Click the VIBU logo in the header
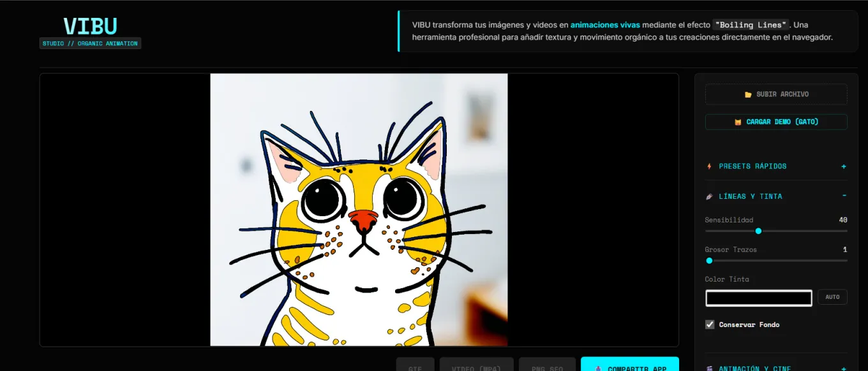The height and width of the screenshot is (371, 868). point(89,26)
